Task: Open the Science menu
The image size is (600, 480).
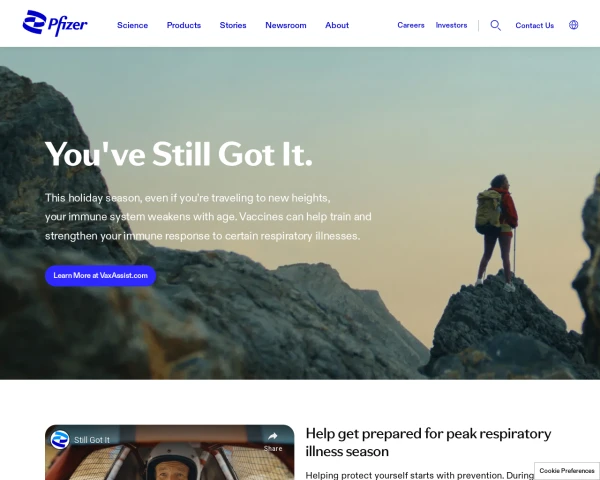Action: [132, 25]
